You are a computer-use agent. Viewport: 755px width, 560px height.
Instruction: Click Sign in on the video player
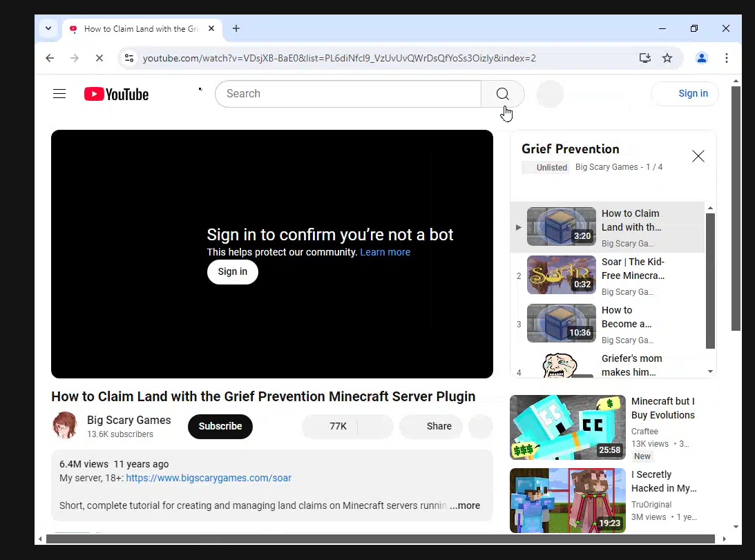[x=233, y=271]
